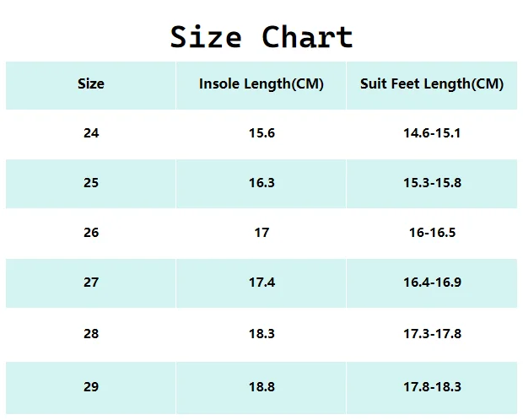The width and height of the screenshot is (523, 420).
Task: Click size 28 cell
Action: (x=91, y=334)
